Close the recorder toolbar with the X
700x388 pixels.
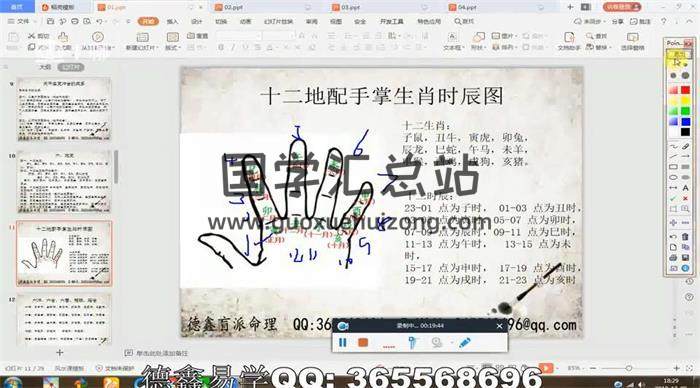tap(499, 326)
